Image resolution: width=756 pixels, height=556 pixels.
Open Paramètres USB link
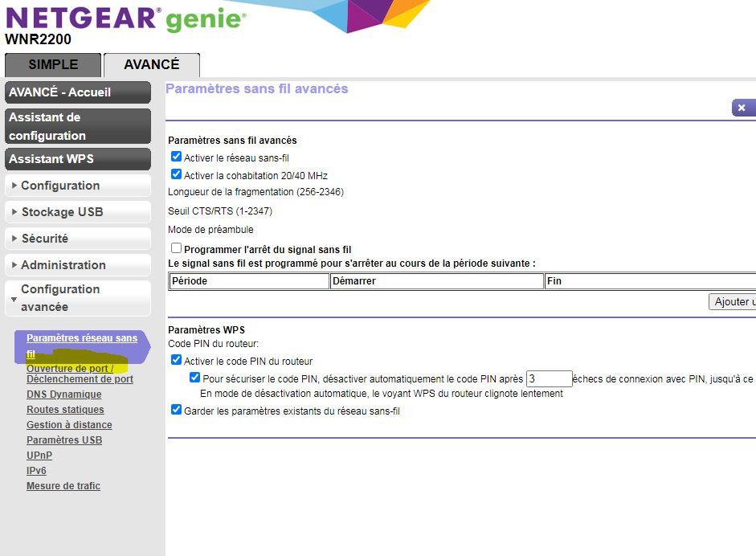(64, 440)
